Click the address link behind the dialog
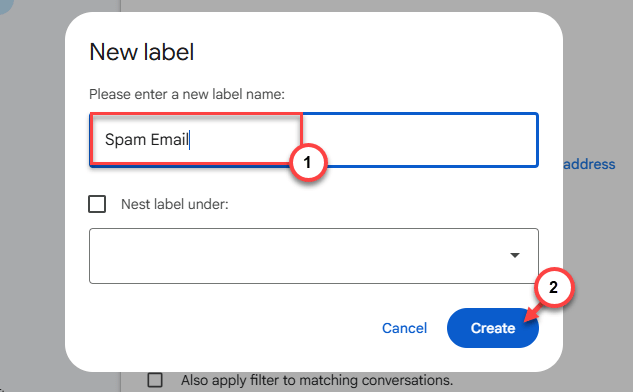The width and height of the screenshot is (633, 392). click(x=589, y=164)
